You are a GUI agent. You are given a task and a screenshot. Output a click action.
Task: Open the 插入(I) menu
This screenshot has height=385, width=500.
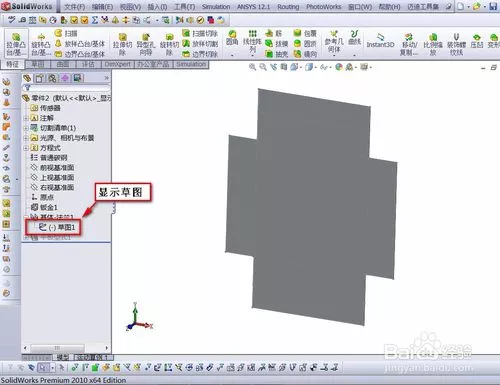(x=157, y=7)
